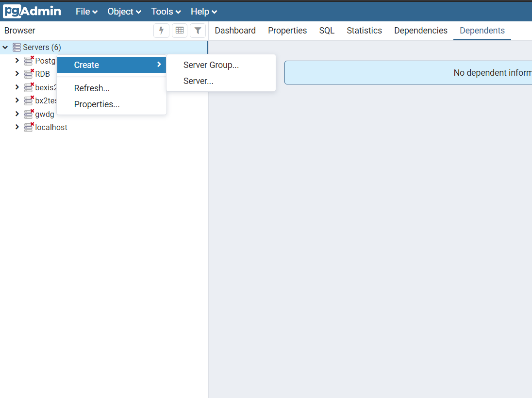
Task: Switch to the Dependents tab
Action: click(x=482, y=31)
